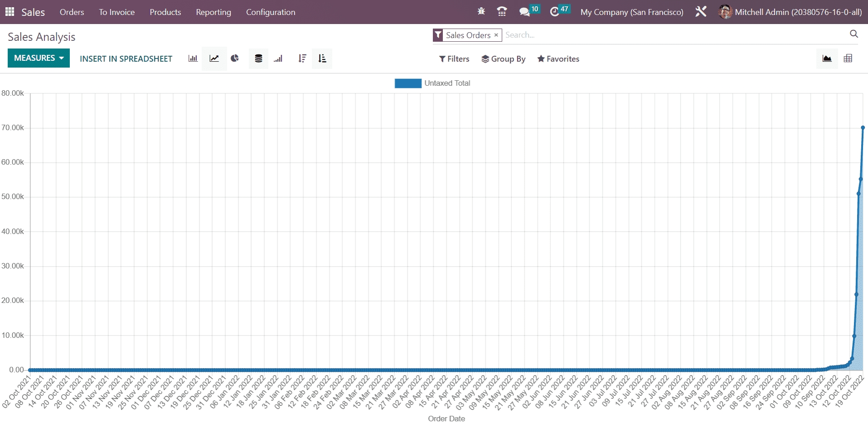
Task: Expand the Measures dropdown
Action: (39, 58)
